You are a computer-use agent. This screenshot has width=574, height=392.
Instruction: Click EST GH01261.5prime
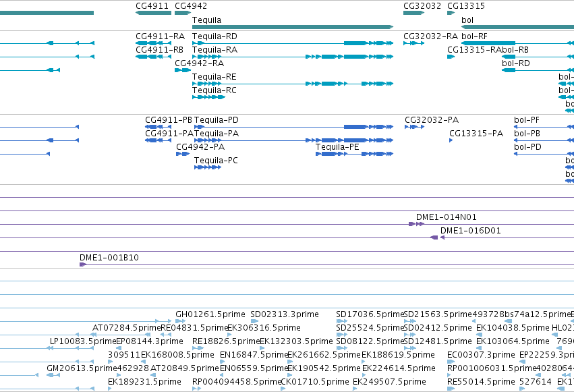pos(181,321)
